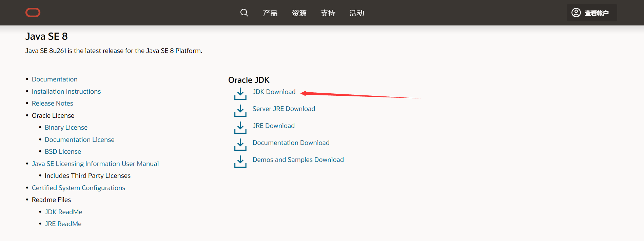Click the download icon beside JRE Download

(x=240, y=128)
